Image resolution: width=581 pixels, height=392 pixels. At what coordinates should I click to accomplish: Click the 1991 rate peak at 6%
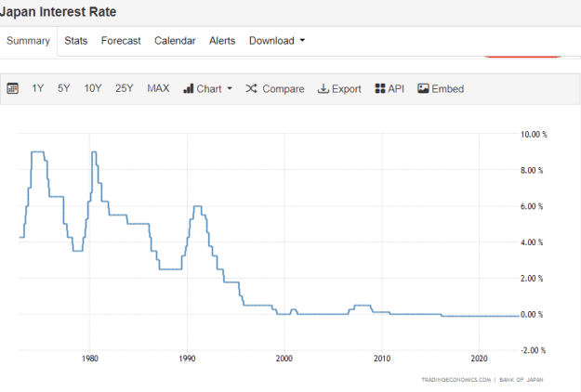(x=198, y=206)
